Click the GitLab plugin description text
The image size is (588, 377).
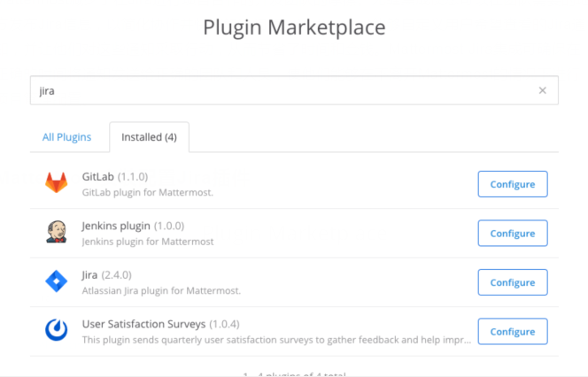pyautogui.click(x=147, y=193)
